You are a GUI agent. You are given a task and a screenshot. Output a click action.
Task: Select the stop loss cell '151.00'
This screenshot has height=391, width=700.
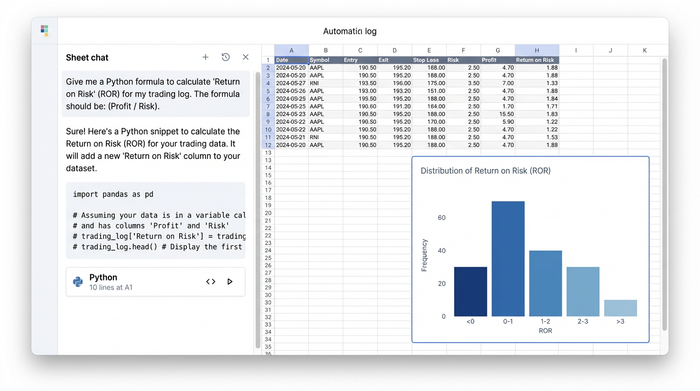click(x=429, y=91)
